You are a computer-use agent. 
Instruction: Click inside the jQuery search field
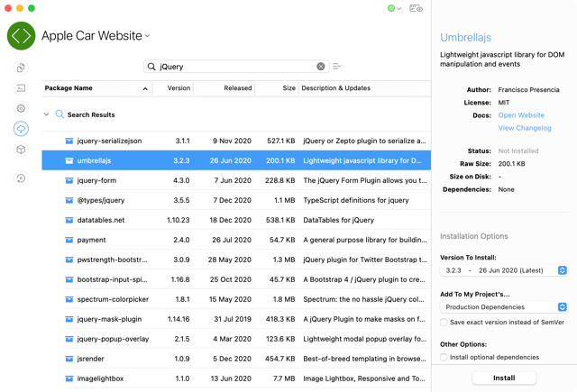pos(235,67)
